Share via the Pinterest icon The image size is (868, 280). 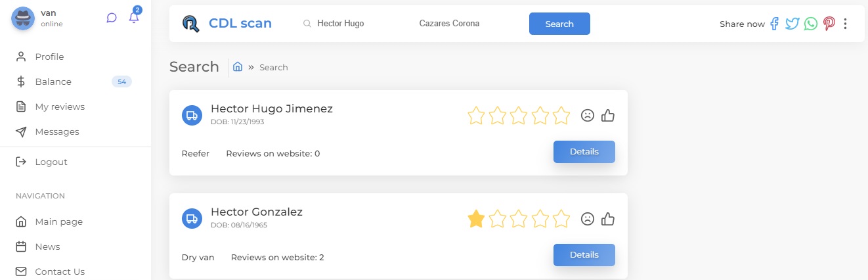pos(829,24)
